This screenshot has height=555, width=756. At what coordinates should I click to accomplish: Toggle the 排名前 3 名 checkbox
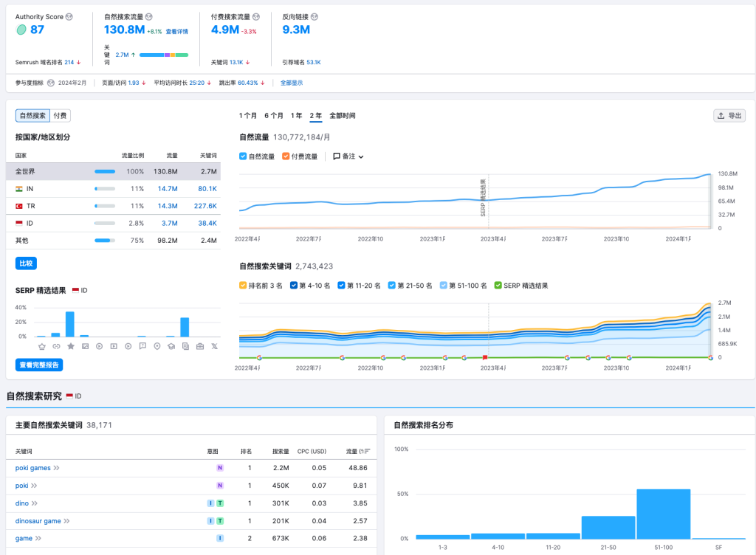(x=243, y=285)
